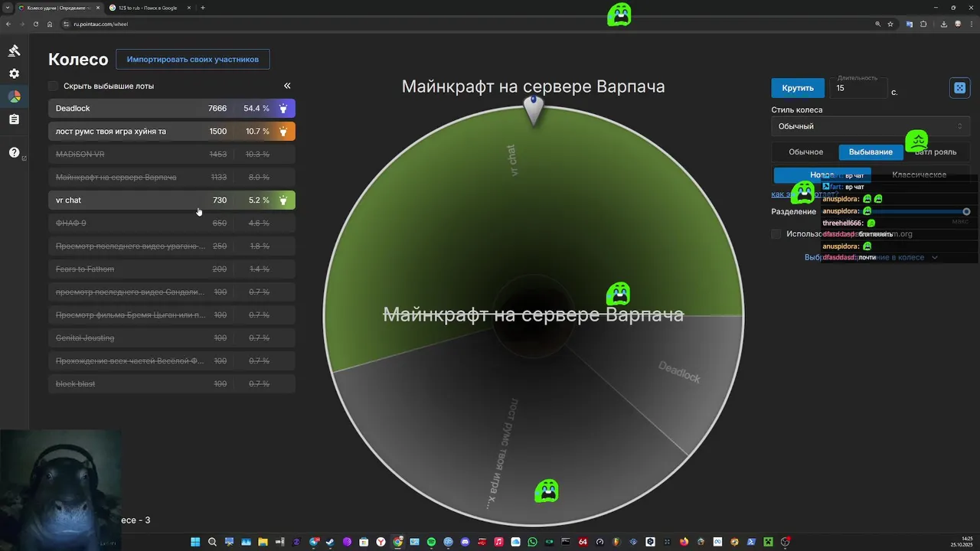
Task: Open WhatsApp from the taskbar
Action: (533, 542)
